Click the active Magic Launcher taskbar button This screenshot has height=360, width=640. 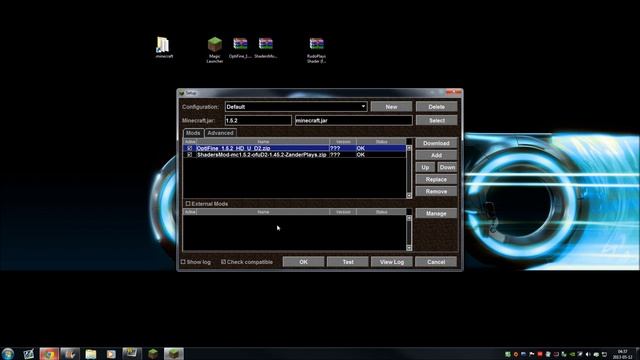coord(174,353)
